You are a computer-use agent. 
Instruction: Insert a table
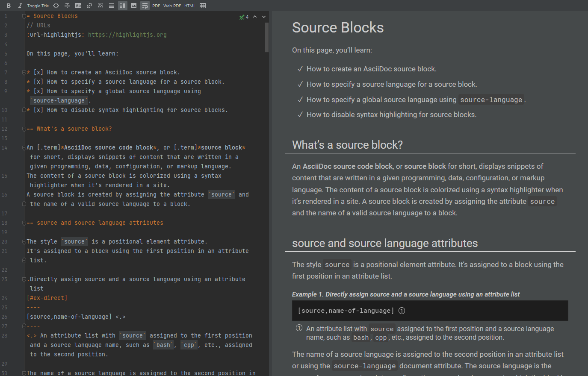(202, 6)
